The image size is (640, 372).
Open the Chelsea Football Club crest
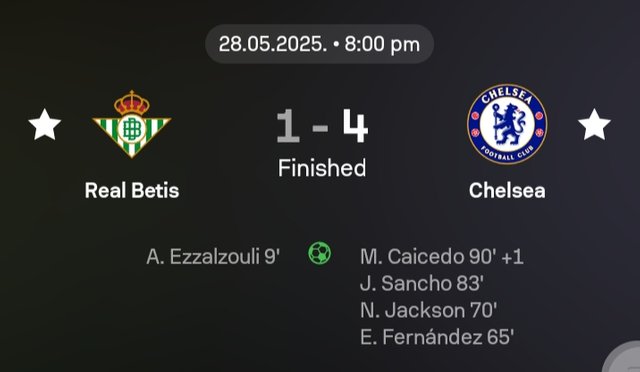coord(507,125)
